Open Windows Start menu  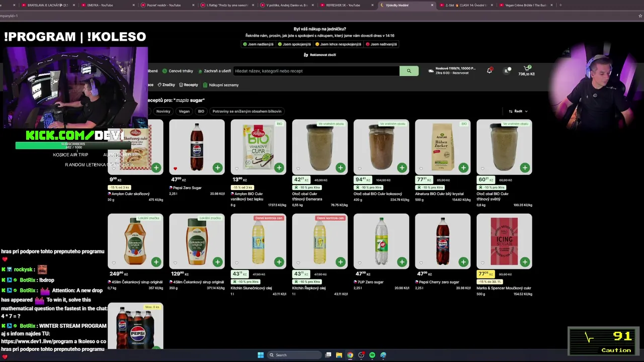click(x=261, y=355)
